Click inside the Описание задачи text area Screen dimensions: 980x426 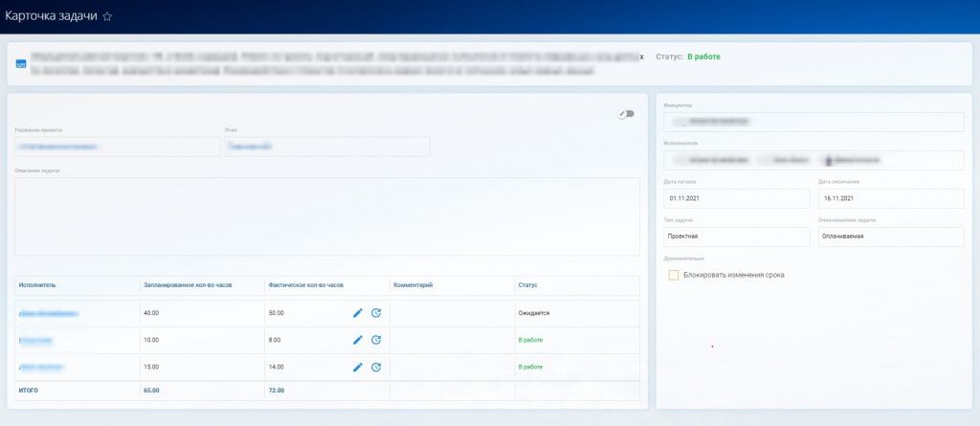coord(326,216)
